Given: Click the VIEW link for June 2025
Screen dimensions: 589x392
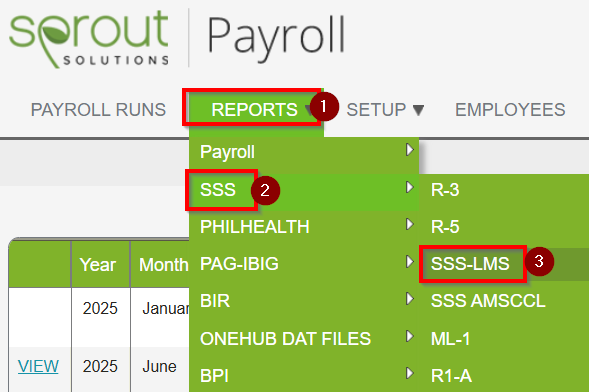Looking at the screenshot, I should [38, 366].
